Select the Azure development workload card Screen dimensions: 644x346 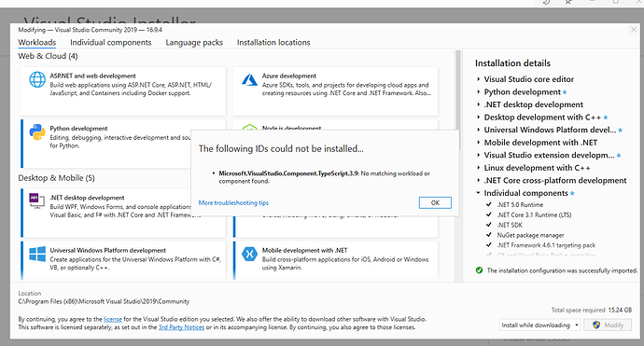click(x=335, y=91)
